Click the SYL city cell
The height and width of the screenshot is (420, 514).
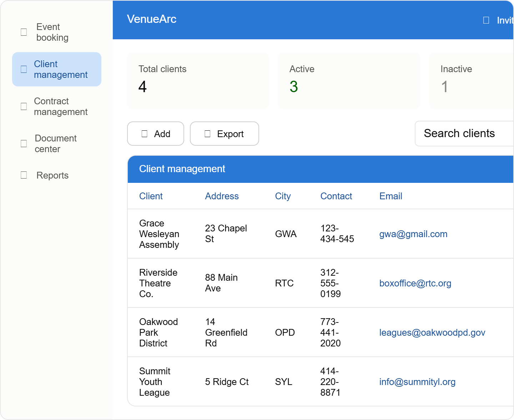[x=284, y=382]
